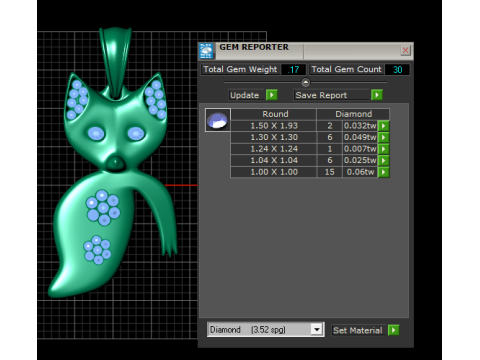The height and width of the screenshot is (360, 480).
Task: Click the quantity 15 cell
Action: 329,172
